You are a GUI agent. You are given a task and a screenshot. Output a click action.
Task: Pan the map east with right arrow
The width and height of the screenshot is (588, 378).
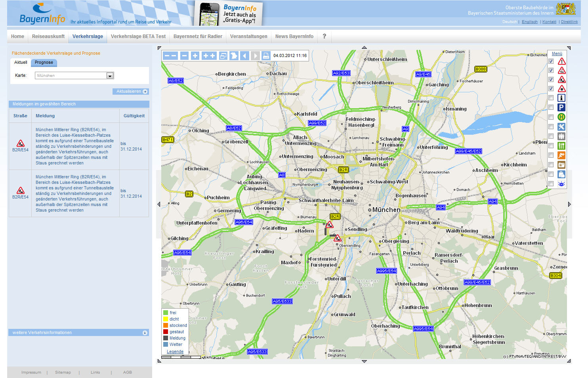coord(569,204)
